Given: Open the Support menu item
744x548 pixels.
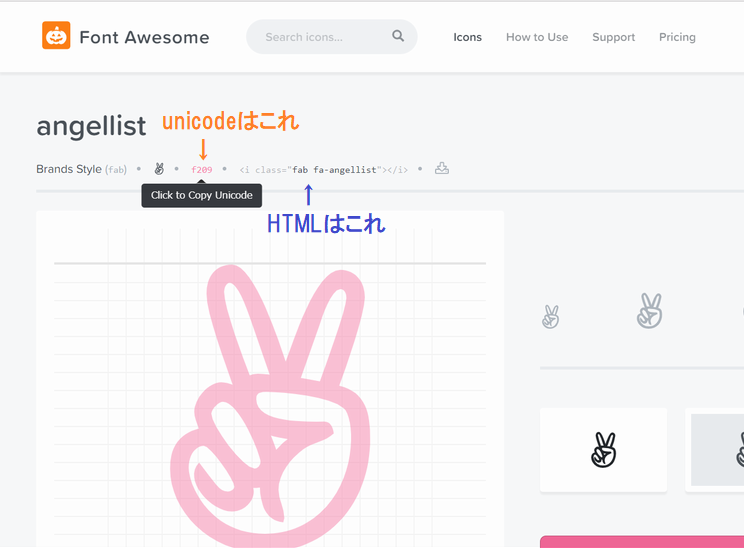Looking at the screenshot, I should point(614,37).
